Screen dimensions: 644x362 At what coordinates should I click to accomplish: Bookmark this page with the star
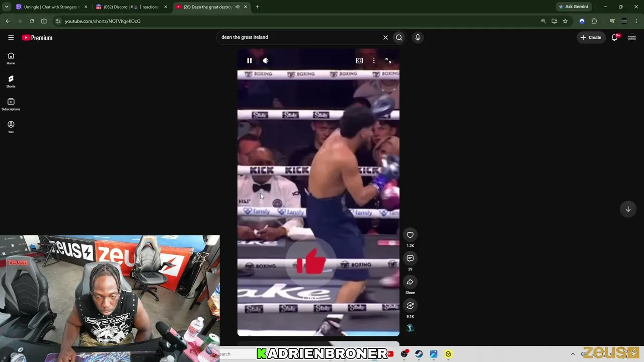coord(565,21)
